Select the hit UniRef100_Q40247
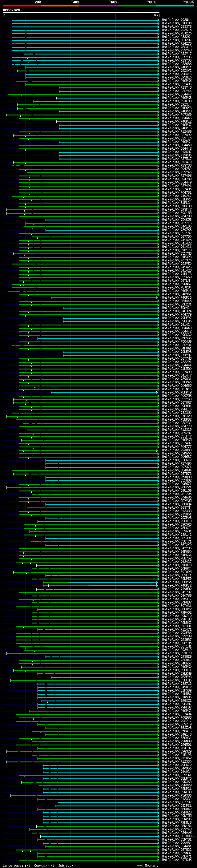 click(x=176, y=196)
